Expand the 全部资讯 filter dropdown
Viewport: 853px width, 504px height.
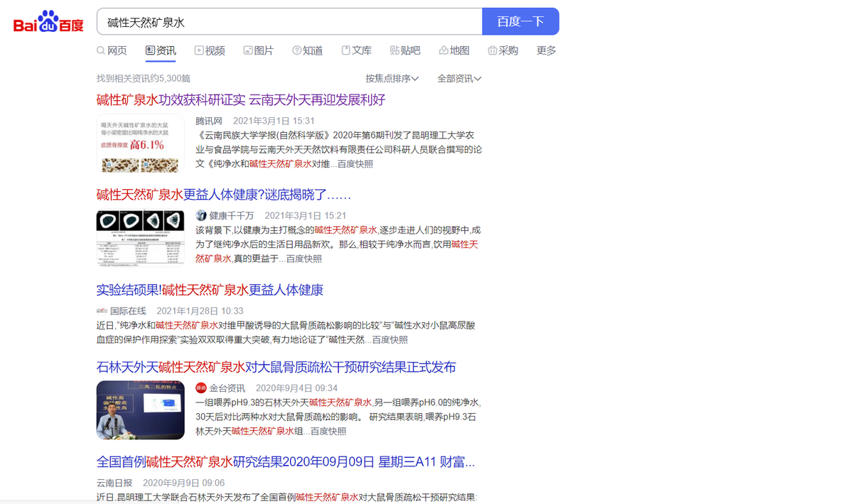(x=459, y=78)
